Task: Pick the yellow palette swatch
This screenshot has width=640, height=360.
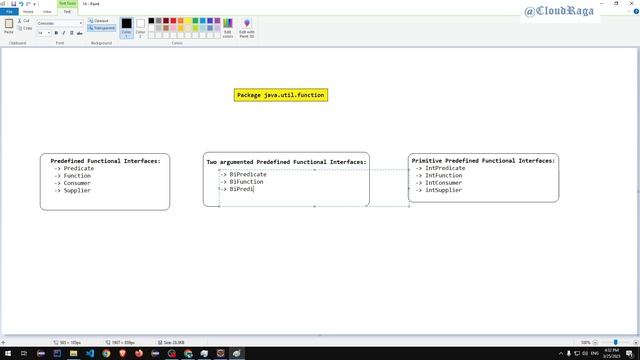Action: (188, 20)
